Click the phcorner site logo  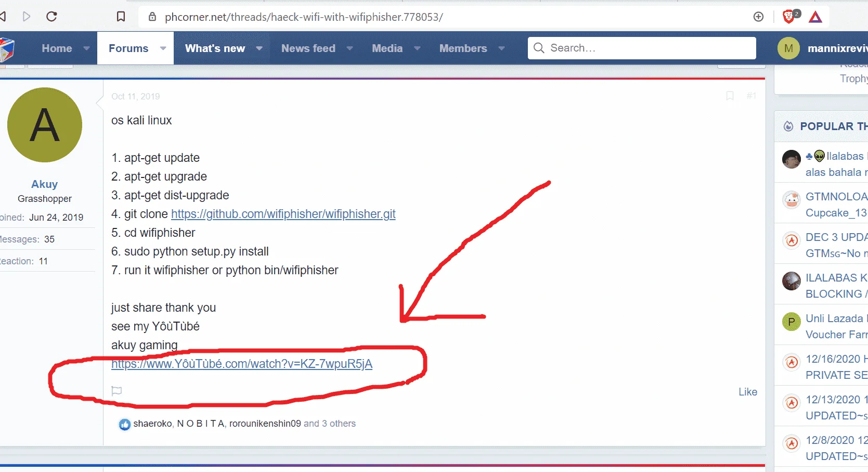(x=6, y=50)
